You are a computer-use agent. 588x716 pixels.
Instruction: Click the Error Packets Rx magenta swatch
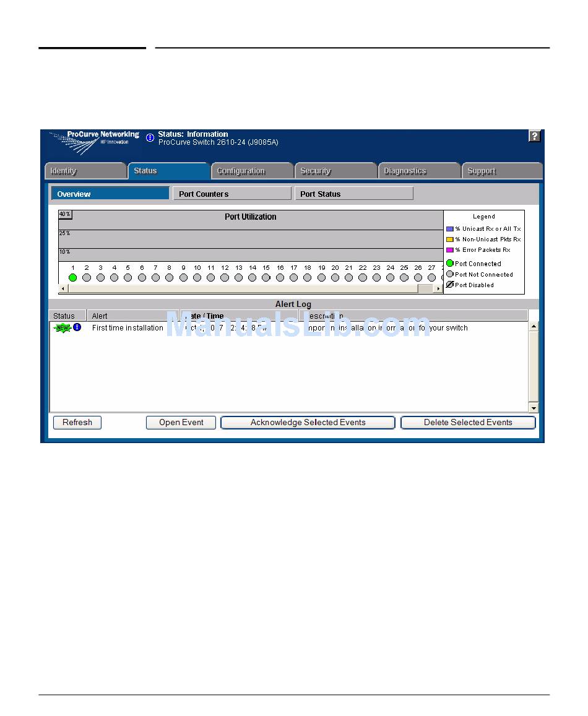(x=450, y=250)
